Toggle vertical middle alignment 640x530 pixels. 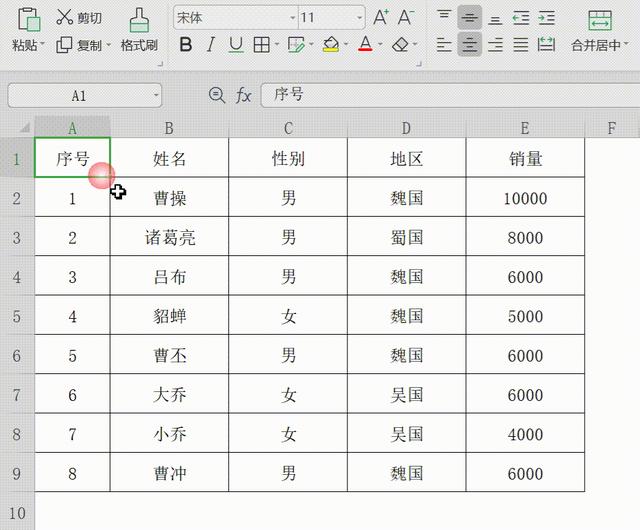469,17
